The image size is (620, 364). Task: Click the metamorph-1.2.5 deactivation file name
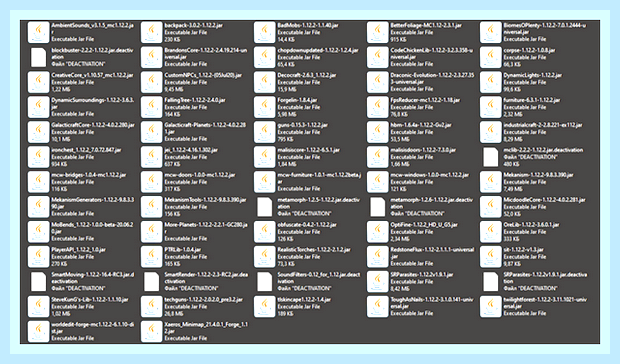319,203
